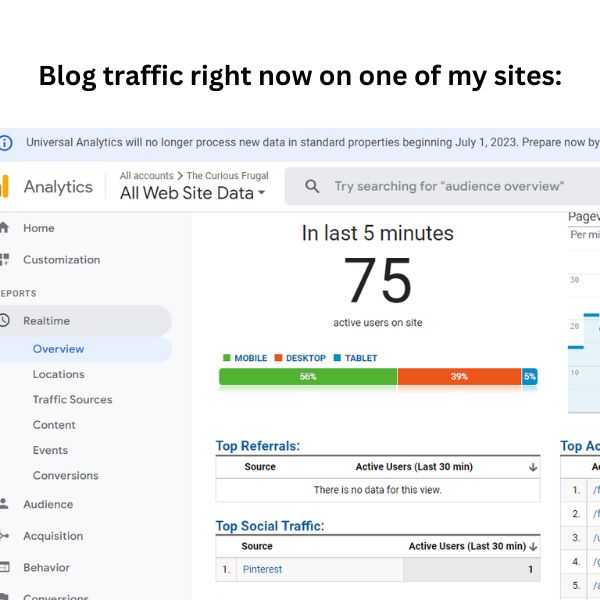Click the All accounts breadcrumb link

click(147, 176)
